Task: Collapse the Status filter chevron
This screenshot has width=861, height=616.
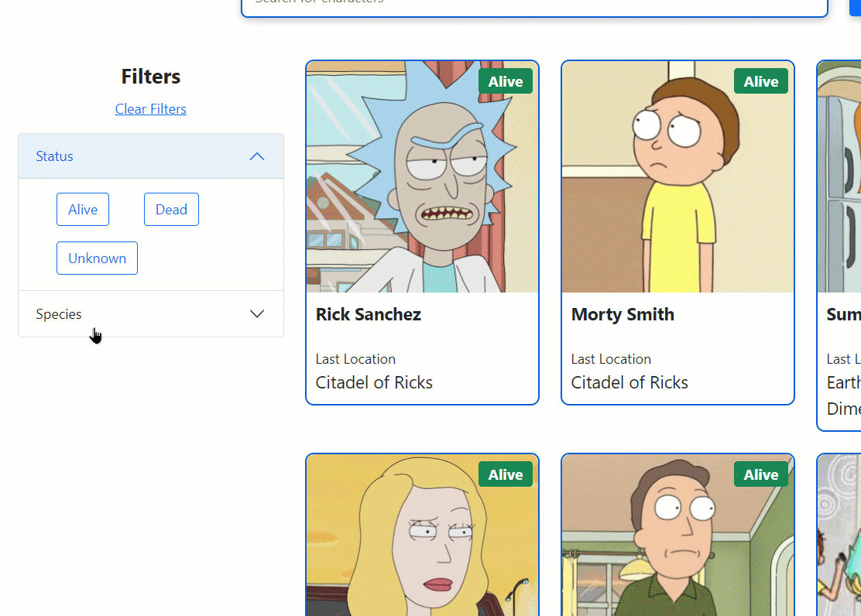Action: [257, 156]
